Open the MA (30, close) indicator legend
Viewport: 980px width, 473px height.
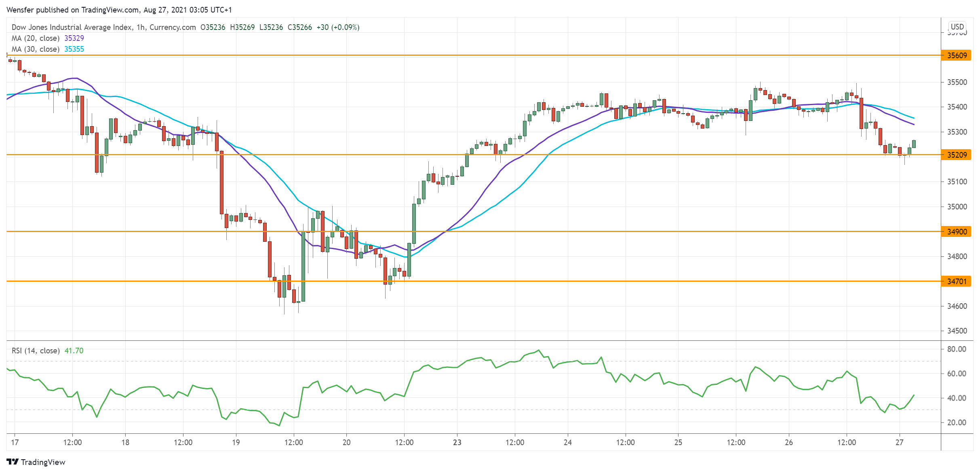[36, 49]
